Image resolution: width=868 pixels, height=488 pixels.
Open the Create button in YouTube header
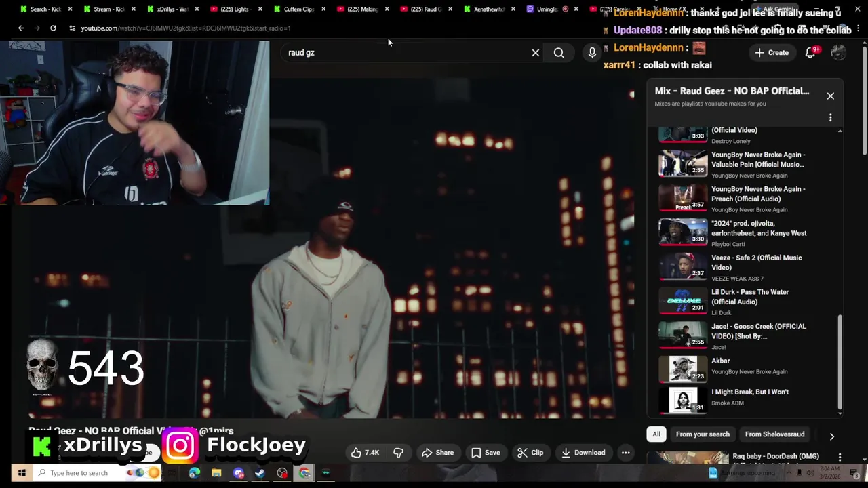(772, 52)
